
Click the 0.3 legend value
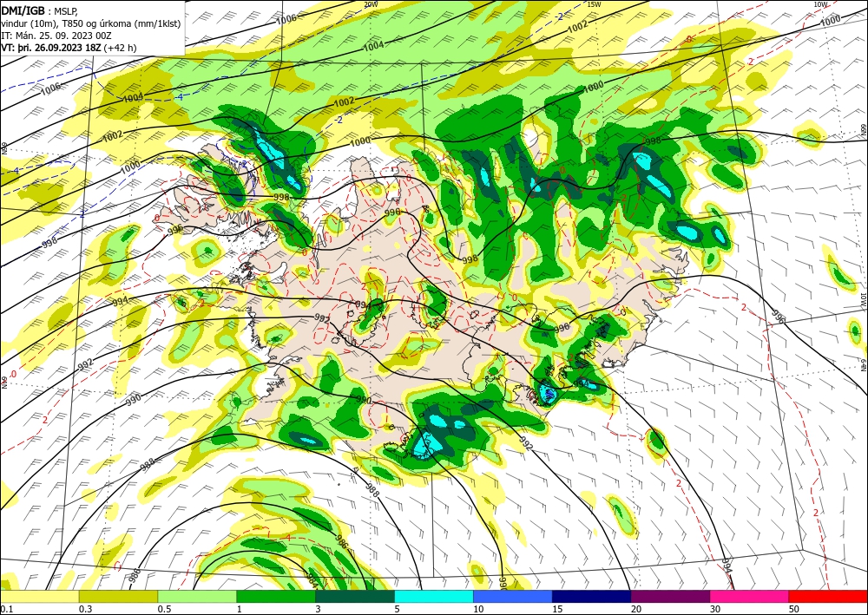pos(86,609)
